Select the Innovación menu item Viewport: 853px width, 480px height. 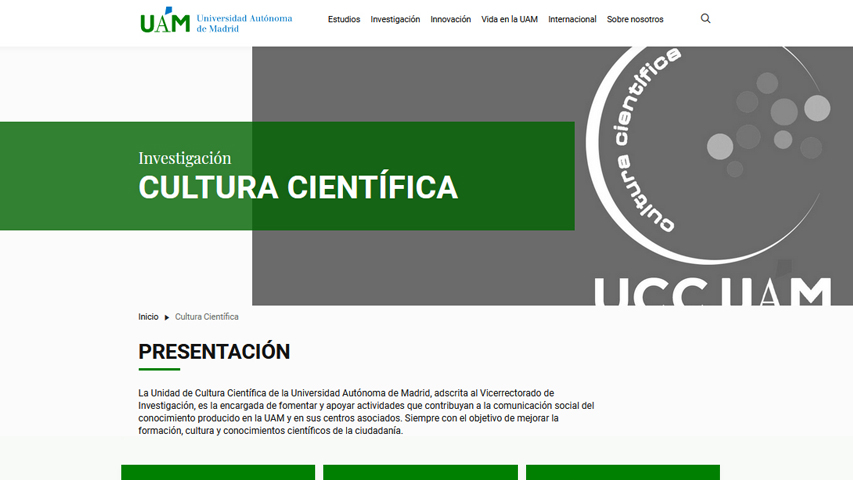pyautogui.click(x=450, y=19)
